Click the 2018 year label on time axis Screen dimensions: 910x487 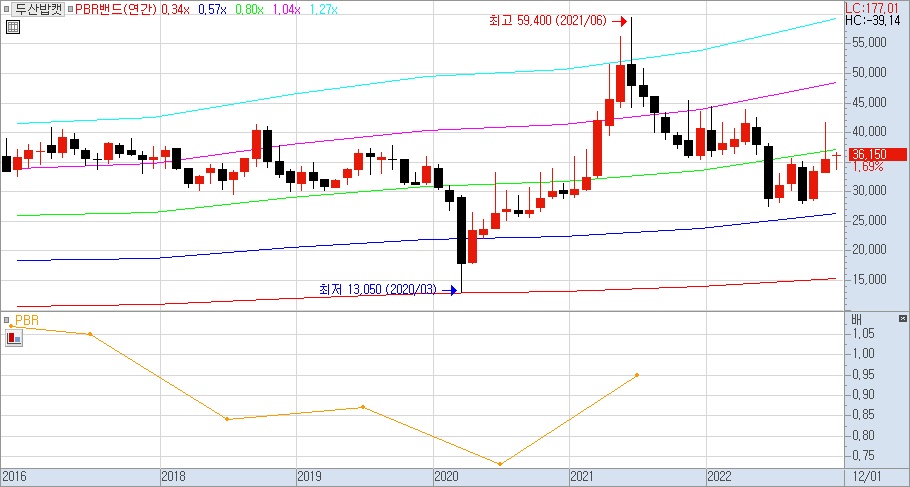click(174, 477)
